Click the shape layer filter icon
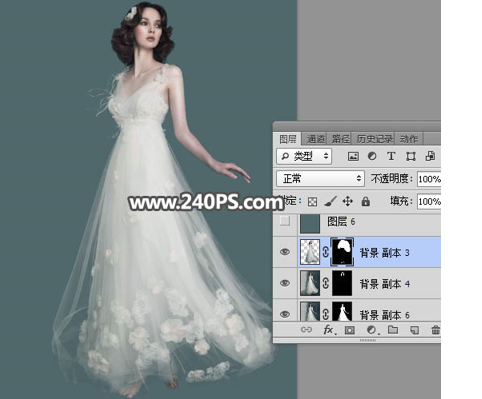The image size is (482, 399). [x=411, y=156]
